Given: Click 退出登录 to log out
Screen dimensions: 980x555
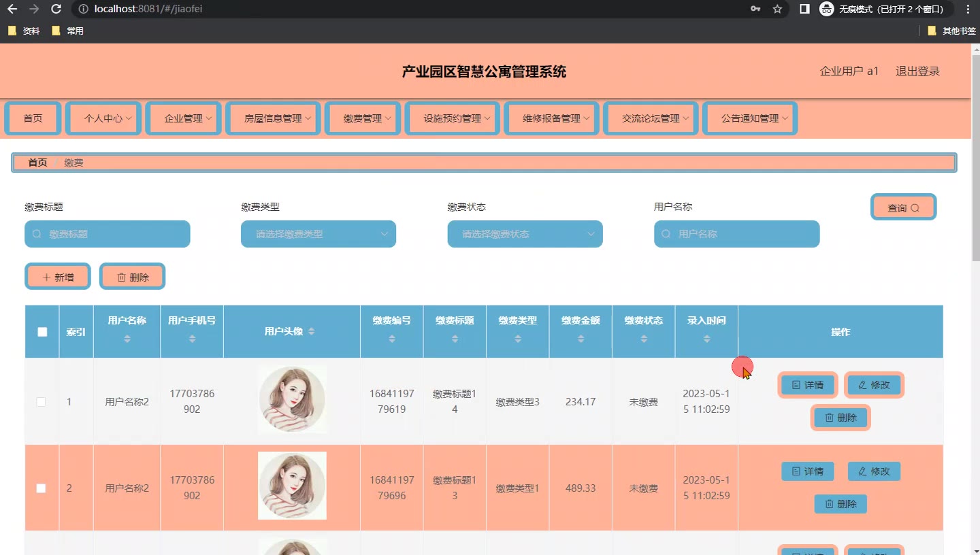Looking at the screenshot, I should [917, 71].
